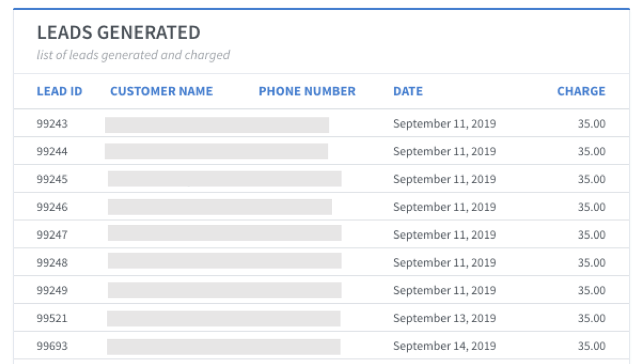Select lead ID 99247
The image size is (644, 364).
click(52, 234)
